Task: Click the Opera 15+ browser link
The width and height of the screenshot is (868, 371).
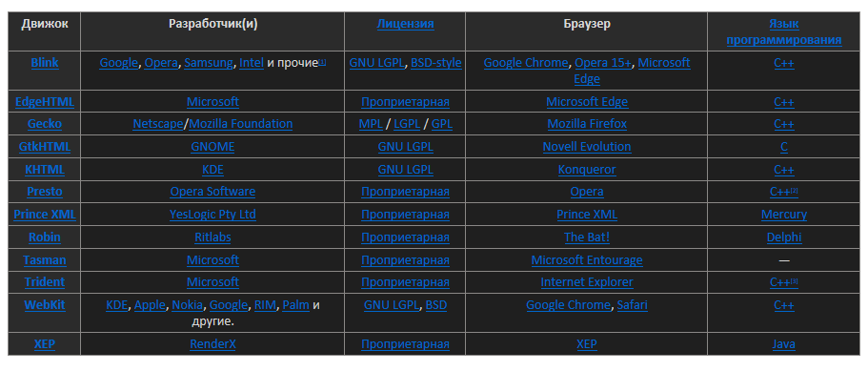Action: [603, 63]
